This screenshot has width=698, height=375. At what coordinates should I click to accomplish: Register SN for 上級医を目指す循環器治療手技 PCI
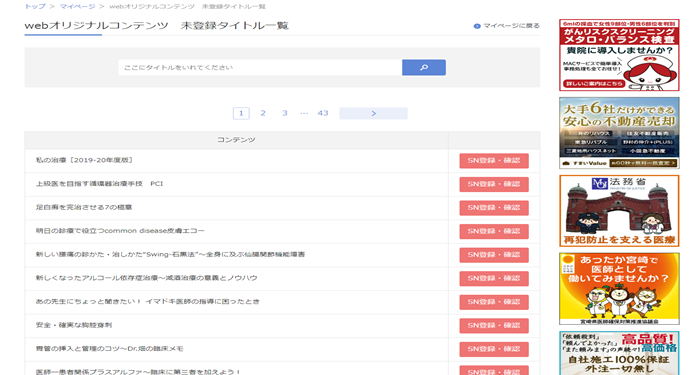tap(494, 184)
